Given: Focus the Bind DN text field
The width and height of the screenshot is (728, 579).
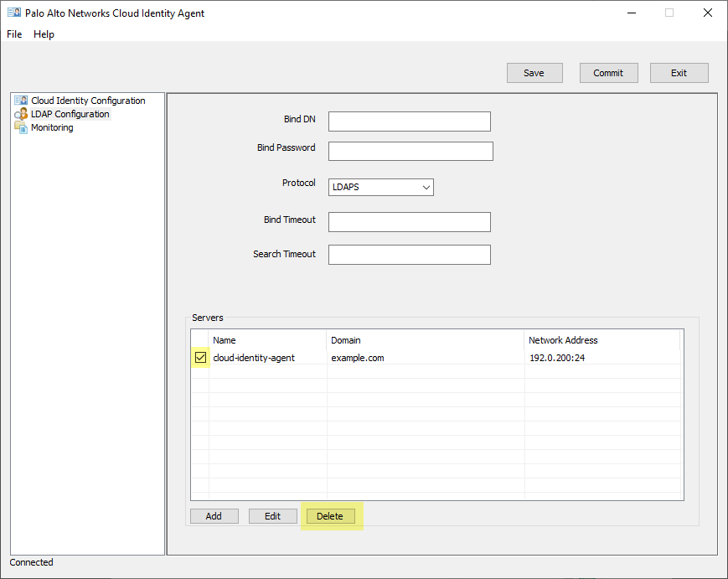Looking at the screenshot, I should 409,121.
